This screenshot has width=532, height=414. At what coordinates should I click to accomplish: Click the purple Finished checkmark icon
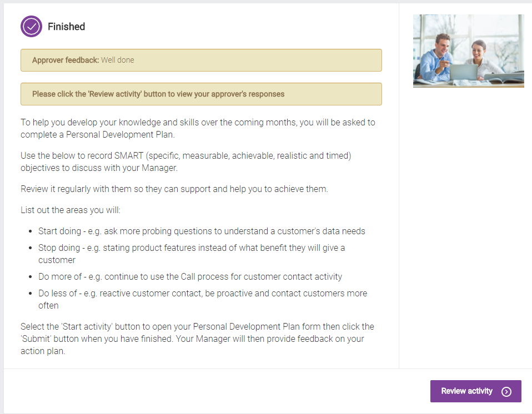(31, 26)
